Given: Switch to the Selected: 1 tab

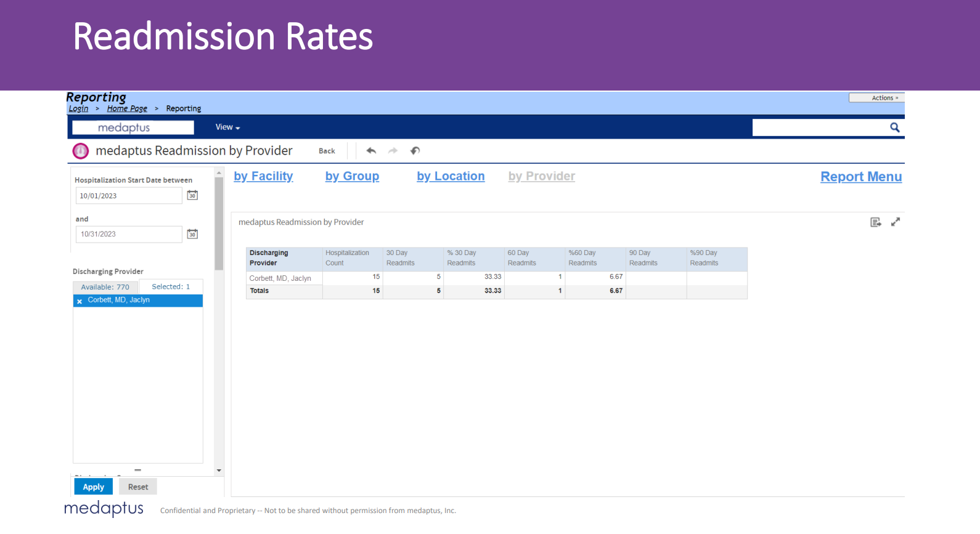Looking at the screenshot, I should click(171, 286).
